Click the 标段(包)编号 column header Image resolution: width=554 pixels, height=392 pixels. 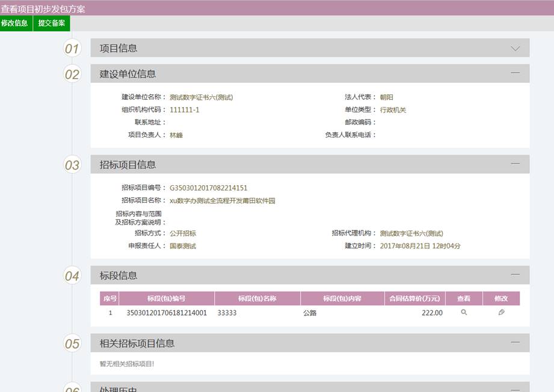click(166, 299)
